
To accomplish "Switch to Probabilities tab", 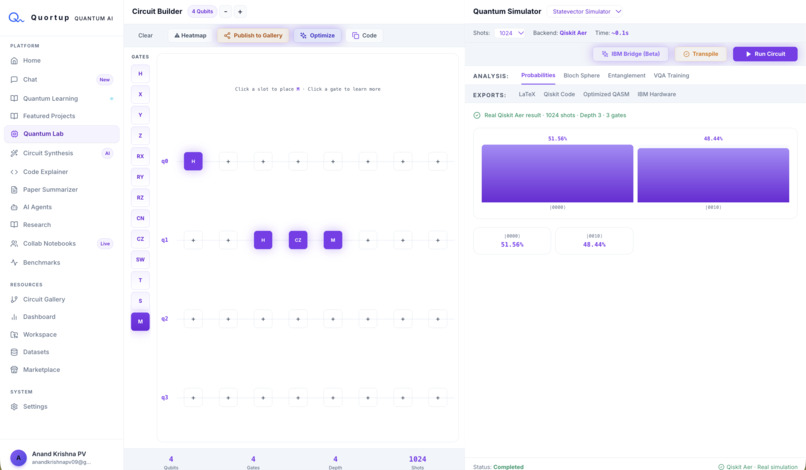I will coord(538,76).
